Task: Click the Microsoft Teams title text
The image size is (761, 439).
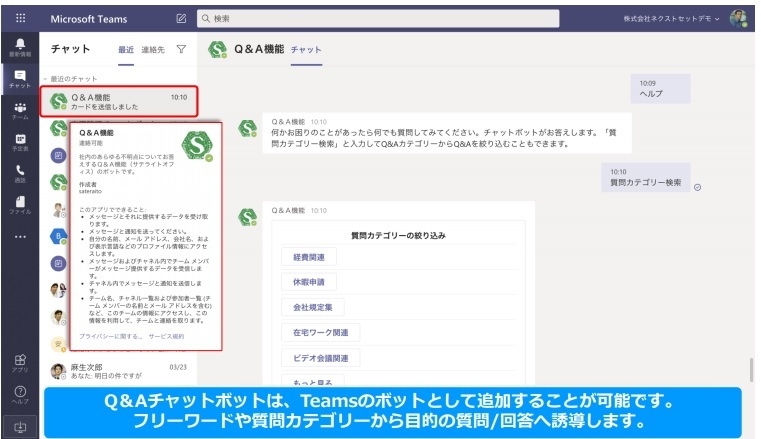Action: (89, 19)
